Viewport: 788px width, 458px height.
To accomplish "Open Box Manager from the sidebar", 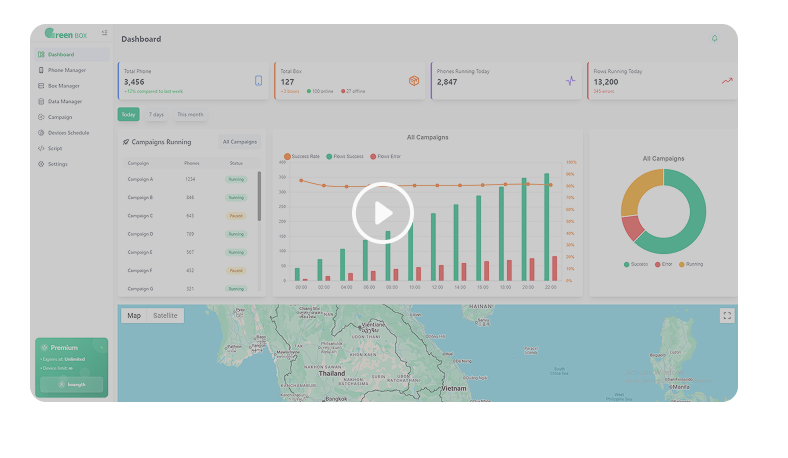I will coord(63,86).
